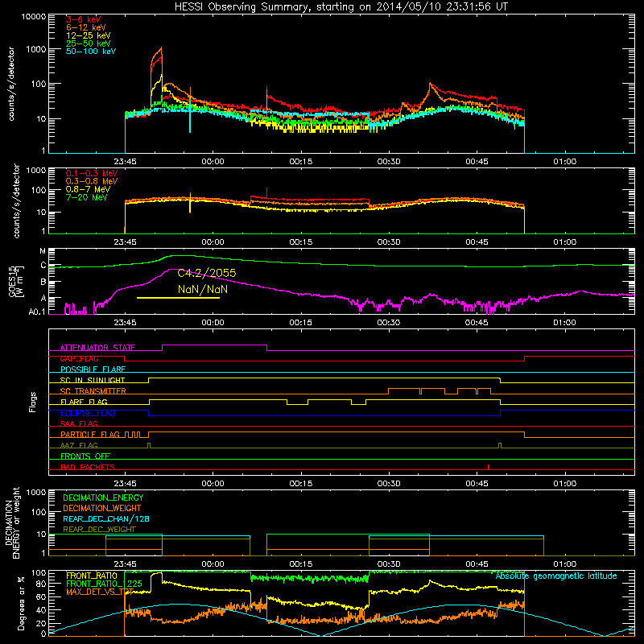
Task: Select the SC_IN_SUNLIGHT flag label
Action: point(93,380)
